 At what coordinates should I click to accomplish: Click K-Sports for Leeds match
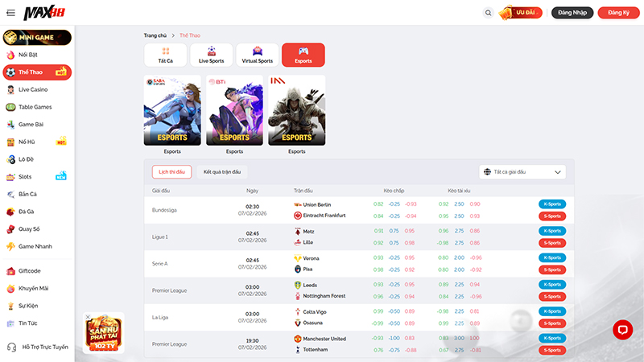552,285
